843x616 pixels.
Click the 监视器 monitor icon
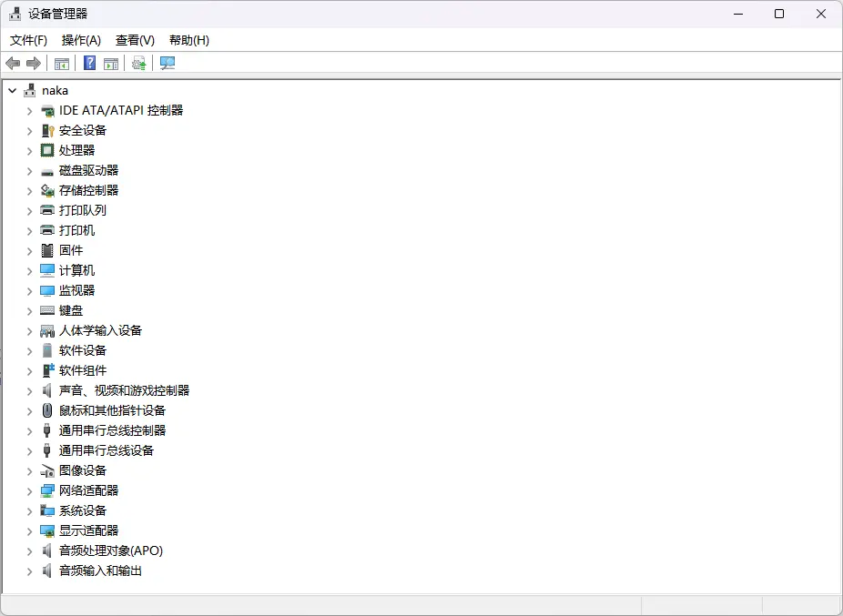tap(47, 291)
